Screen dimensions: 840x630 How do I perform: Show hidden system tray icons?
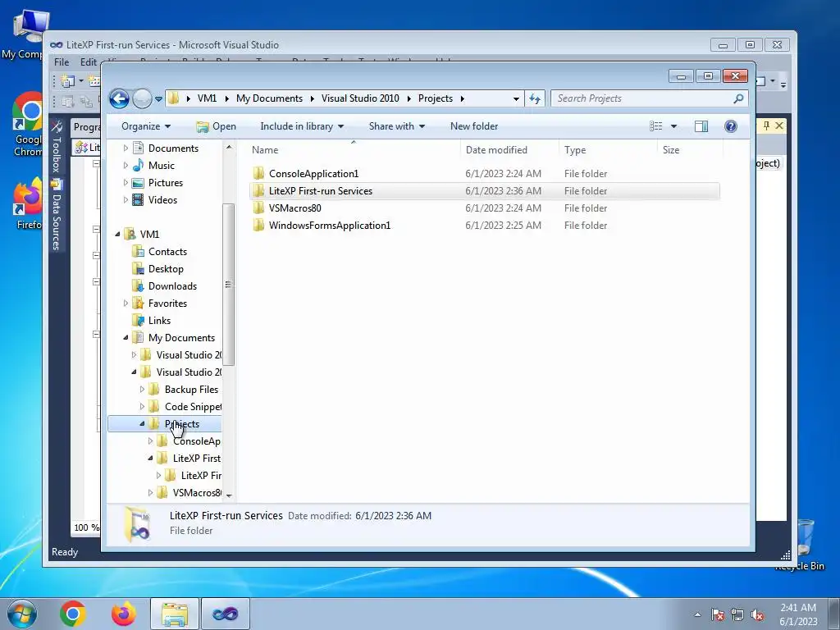[697, 614]
